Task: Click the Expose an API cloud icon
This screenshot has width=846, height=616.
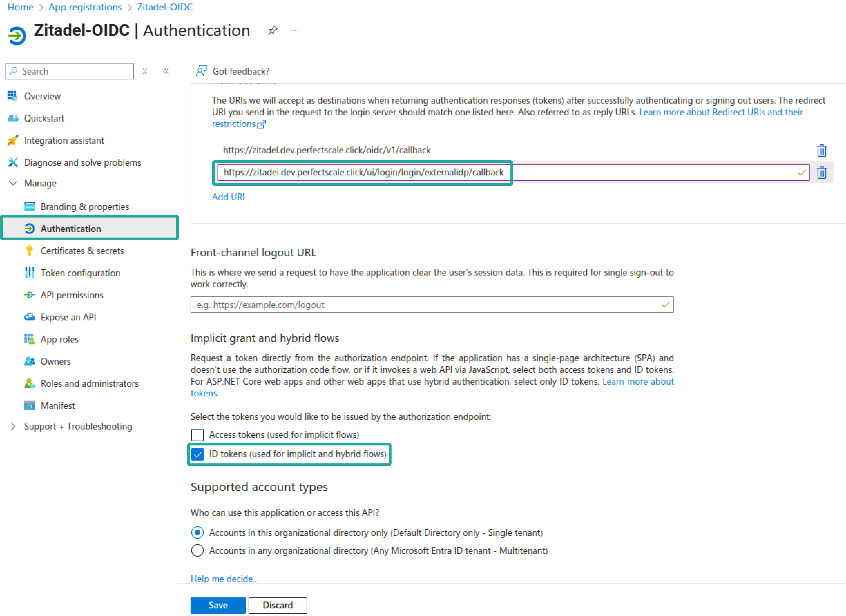Action: tap(29, 317)
